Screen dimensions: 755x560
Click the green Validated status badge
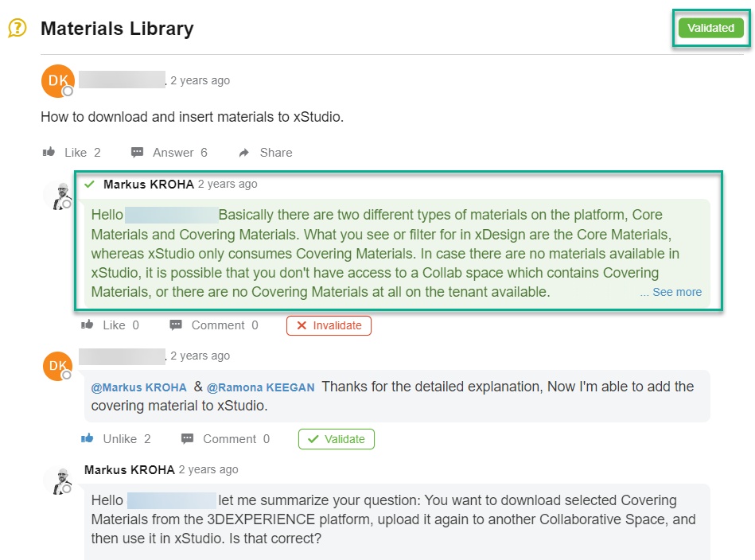(710, 28)
